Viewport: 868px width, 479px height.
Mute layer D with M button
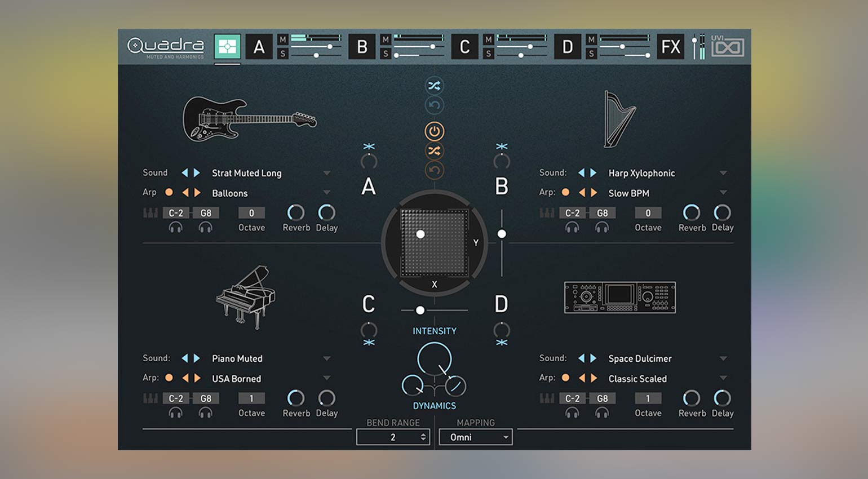click(591, 39)
